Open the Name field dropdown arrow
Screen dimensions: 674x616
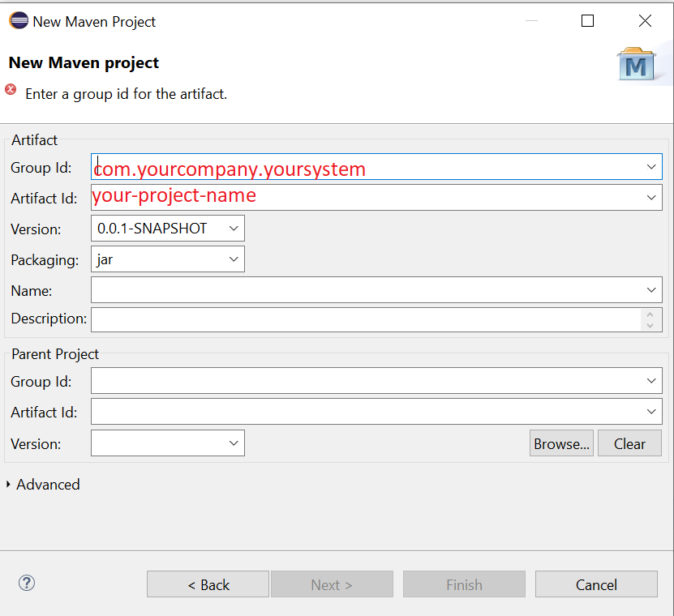pos(651,290)
